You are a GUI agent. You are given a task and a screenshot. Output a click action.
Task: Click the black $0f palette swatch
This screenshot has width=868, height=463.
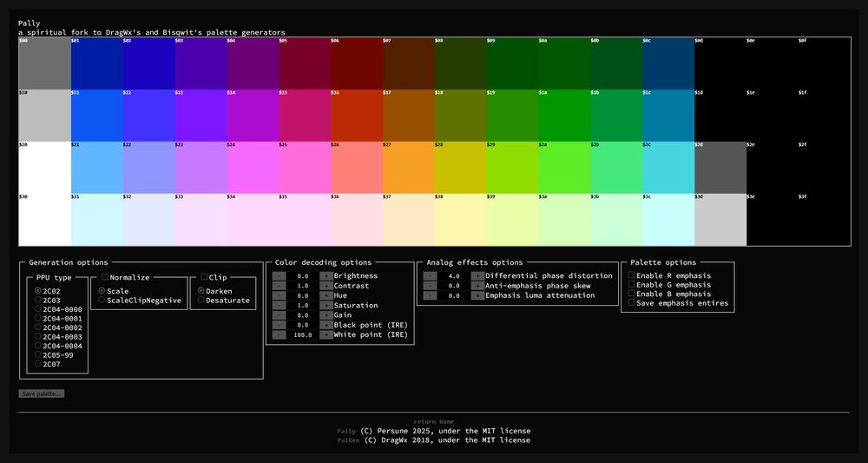(825, 63)
